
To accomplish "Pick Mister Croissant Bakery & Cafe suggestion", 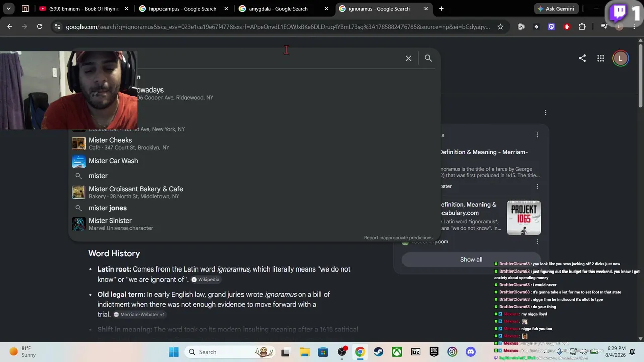I will (x=254, y=192).
